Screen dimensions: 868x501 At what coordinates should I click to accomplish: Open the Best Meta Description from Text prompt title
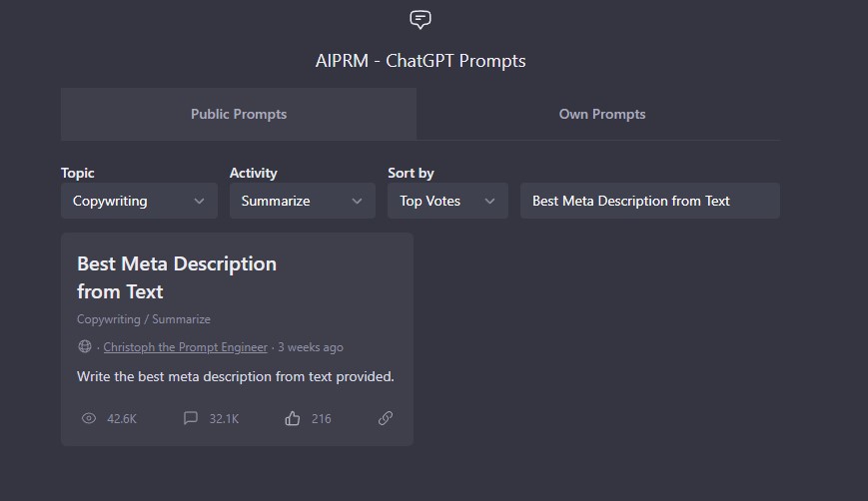(x=177, y=277)
